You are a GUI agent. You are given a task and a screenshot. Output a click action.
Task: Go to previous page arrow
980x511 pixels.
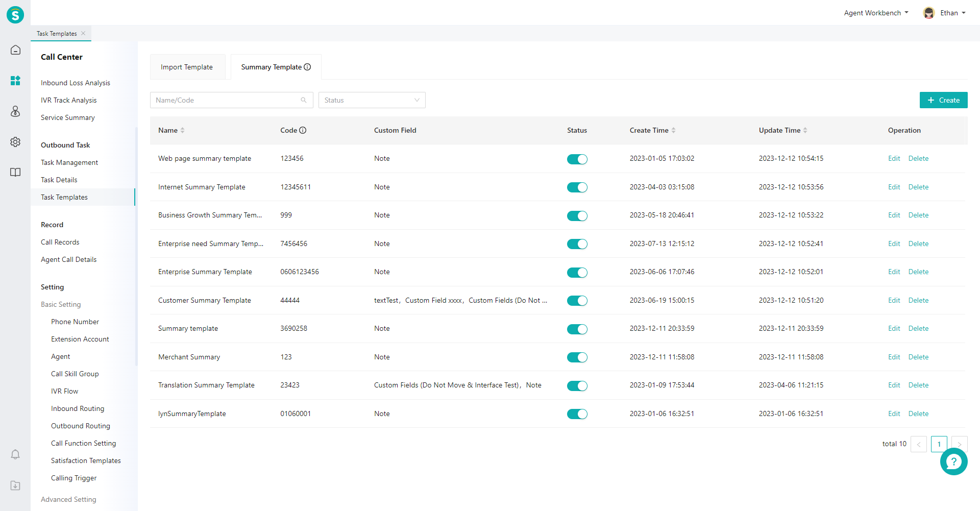[x=919, y=444]
